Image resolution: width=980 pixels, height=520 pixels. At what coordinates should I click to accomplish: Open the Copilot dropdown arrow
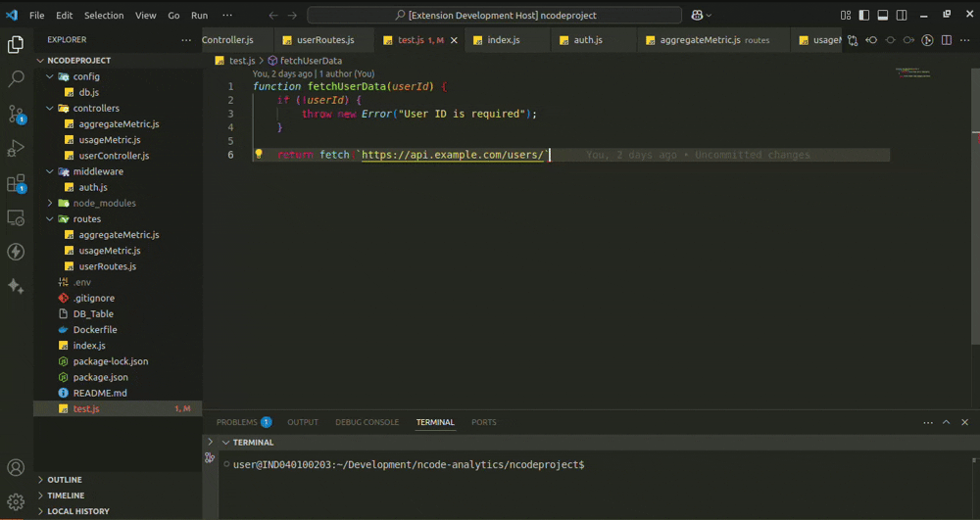[x=709, y=15]
